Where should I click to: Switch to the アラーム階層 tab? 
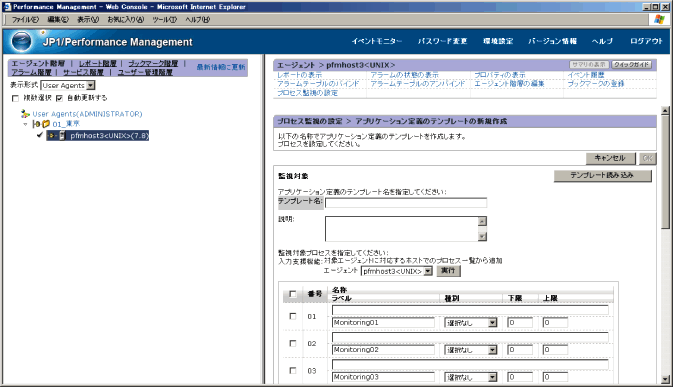(31, 72)
